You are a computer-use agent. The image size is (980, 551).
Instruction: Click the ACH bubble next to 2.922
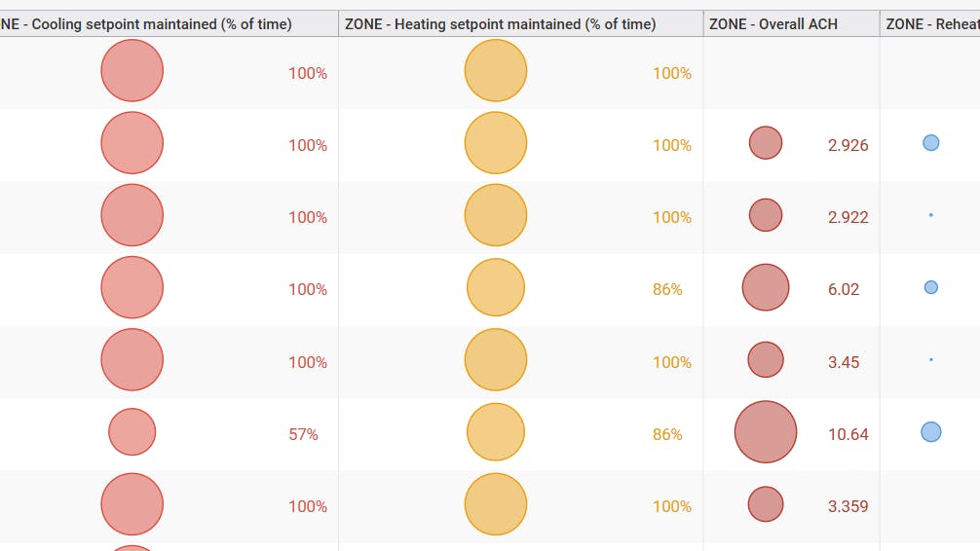point(766,215)
